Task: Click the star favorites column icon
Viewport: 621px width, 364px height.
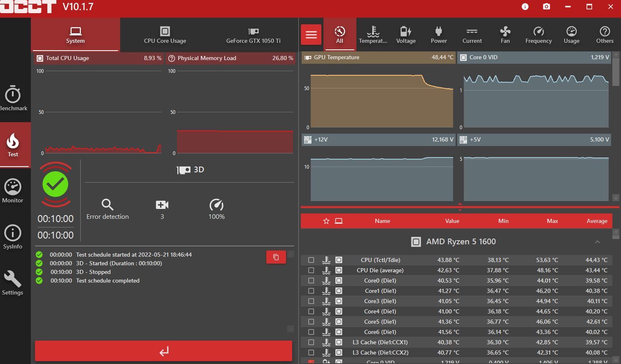Action: pos(326,221)
